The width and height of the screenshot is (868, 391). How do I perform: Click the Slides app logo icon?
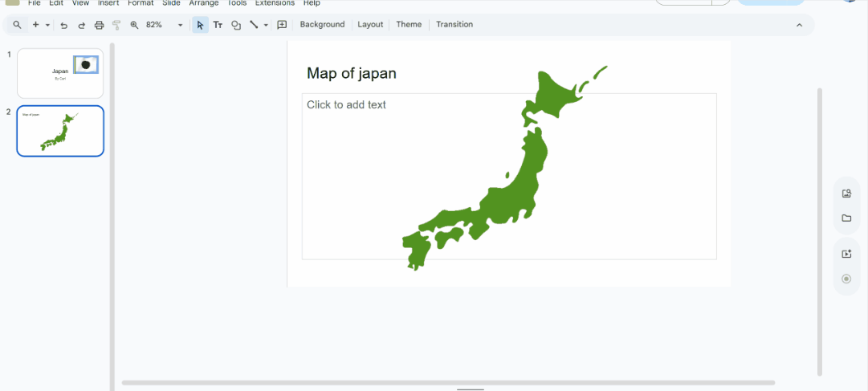coord(12,2)
